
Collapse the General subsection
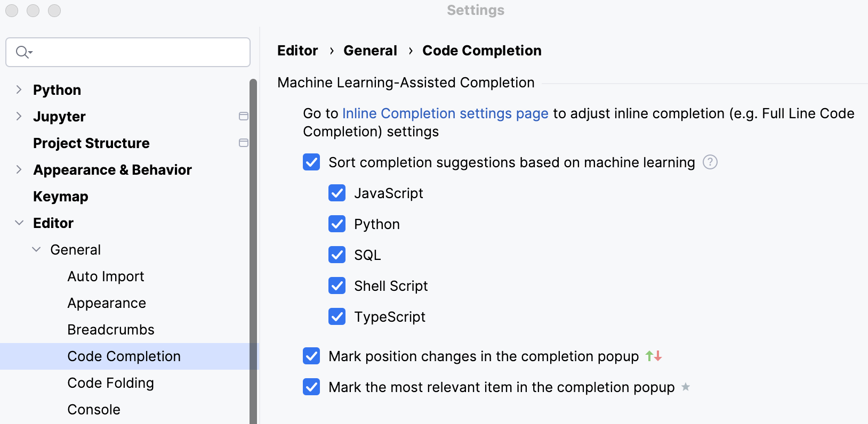(36, 249)
